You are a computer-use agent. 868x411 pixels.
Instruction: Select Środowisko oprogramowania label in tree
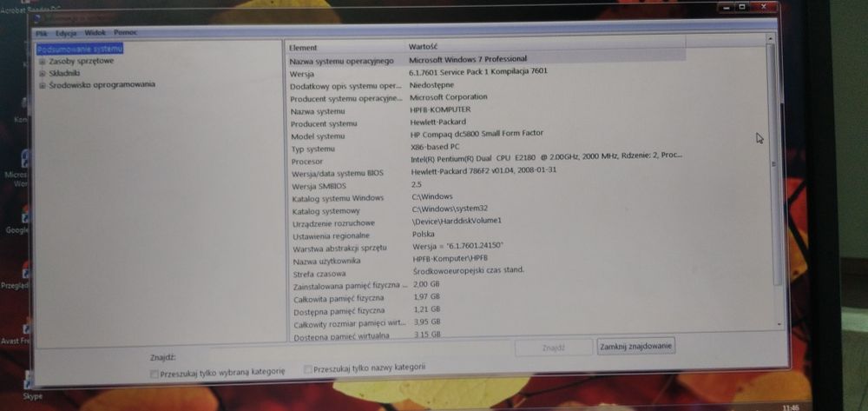click(x=102, y=84)
